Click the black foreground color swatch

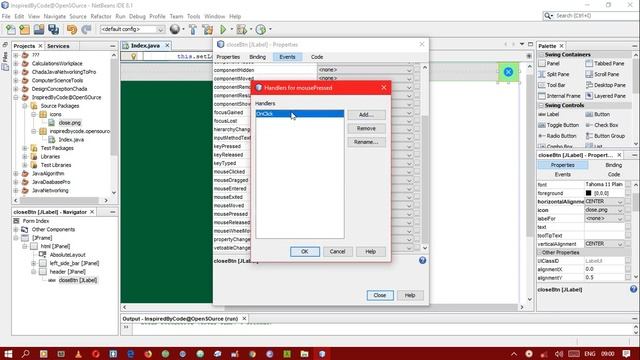(588, 193)
